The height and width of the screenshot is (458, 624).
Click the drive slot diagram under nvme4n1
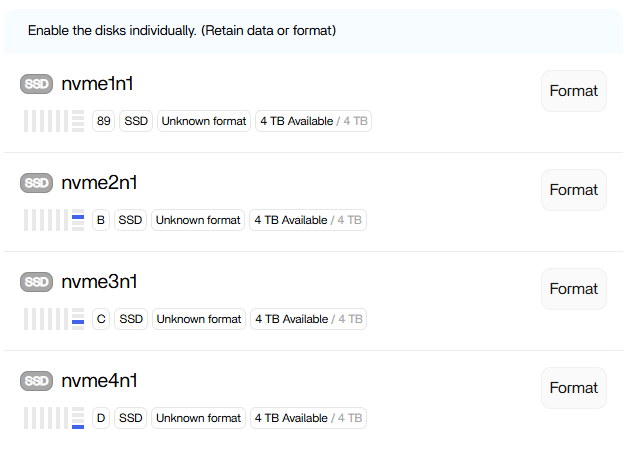(x=54, y=418)
